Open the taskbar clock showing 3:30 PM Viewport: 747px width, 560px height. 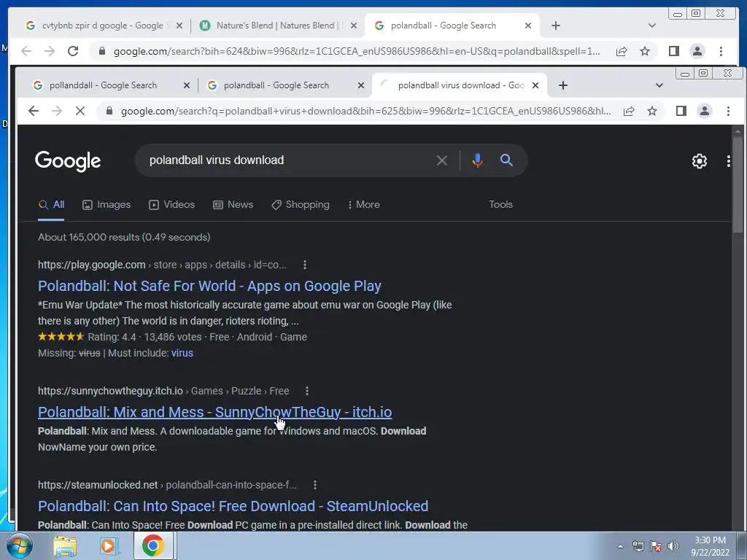tap(710, 546)
